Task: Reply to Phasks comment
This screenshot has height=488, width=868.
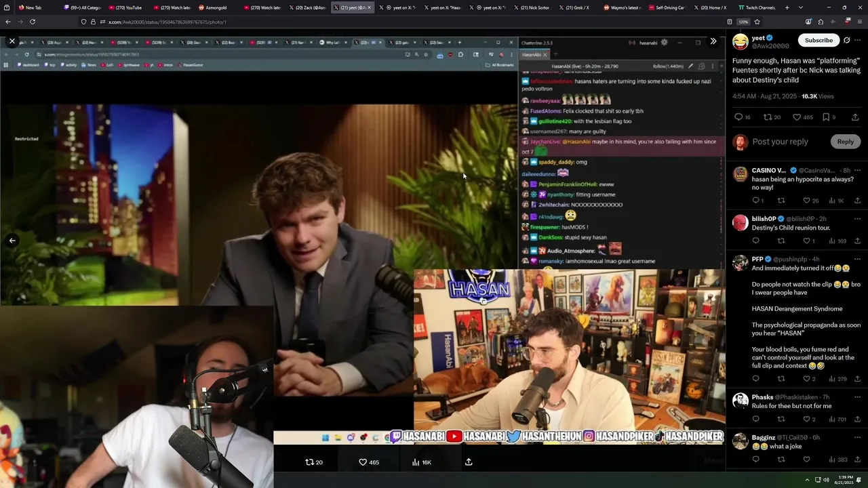Action: click(x=755, y=419)
